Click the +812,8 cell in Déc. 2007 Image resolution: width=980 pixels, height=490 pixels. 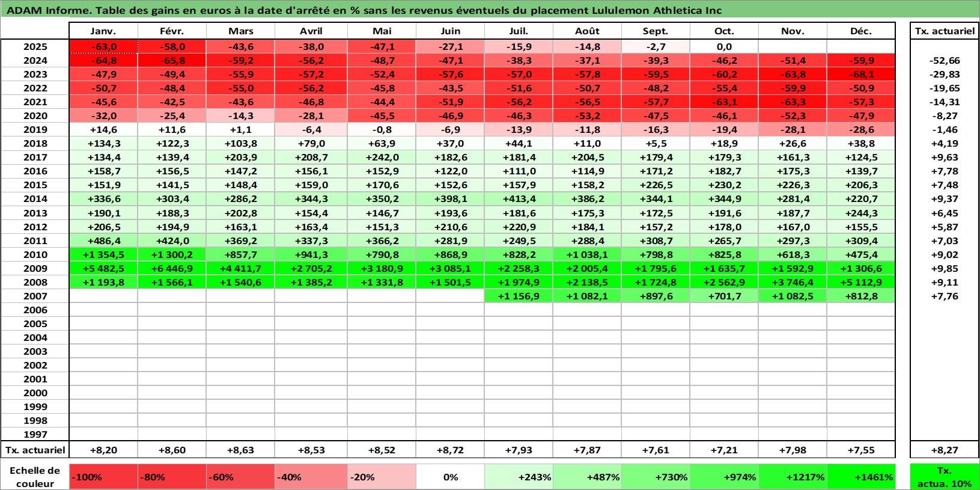[861, 296]
